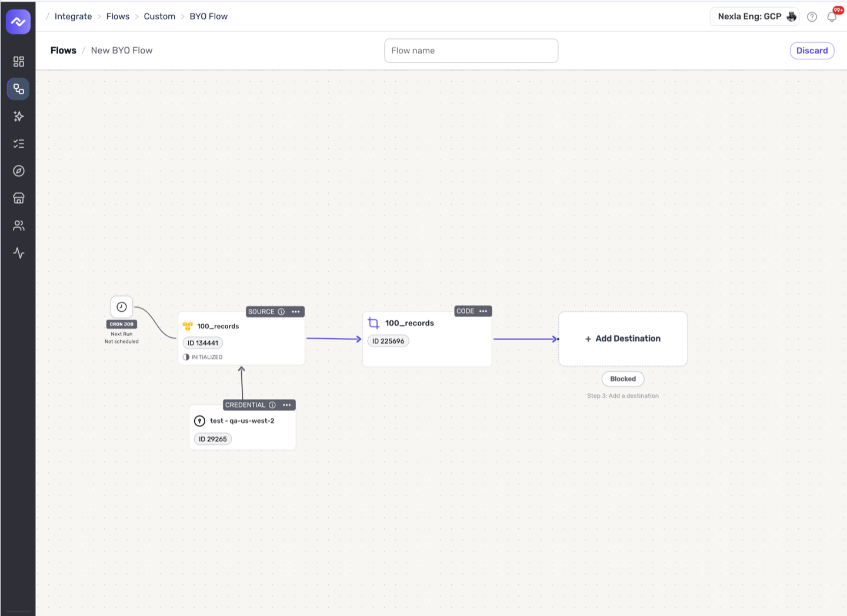Click the CREDENTIAL tag label
This screenshot has width=847, height=616.
[245, 405]
